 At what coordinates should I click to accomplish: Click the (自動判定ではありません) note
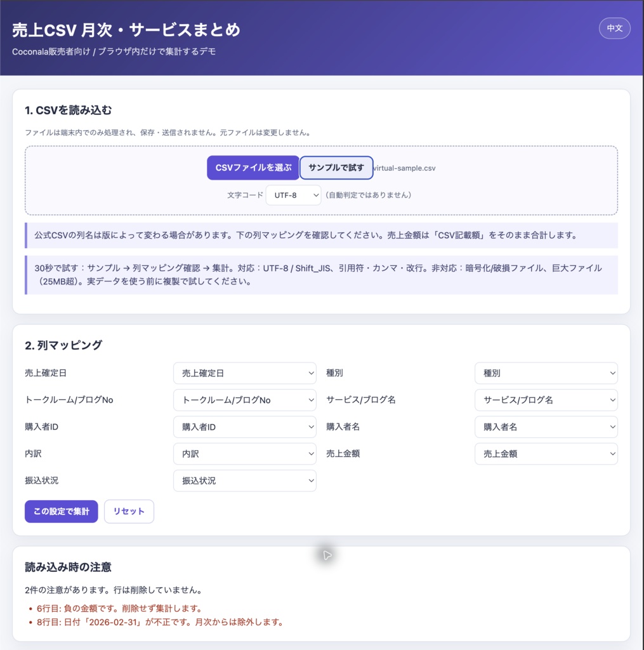coord(368,196)
